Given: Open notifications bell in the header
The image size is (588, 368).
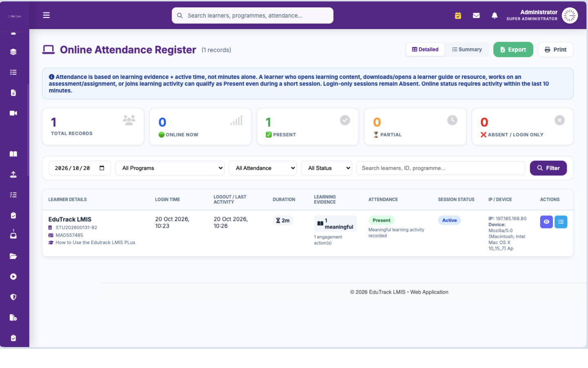Looking at the screenshot, I should coord(494,16).
